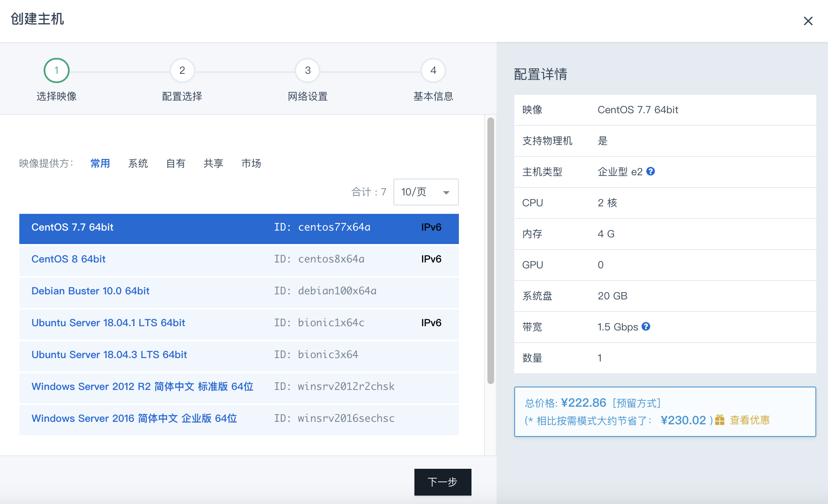The image size is (828, 504).
Task: Click the gift icon beside 查看优惠
Action: pyautogui.click(x=720, y=420)
